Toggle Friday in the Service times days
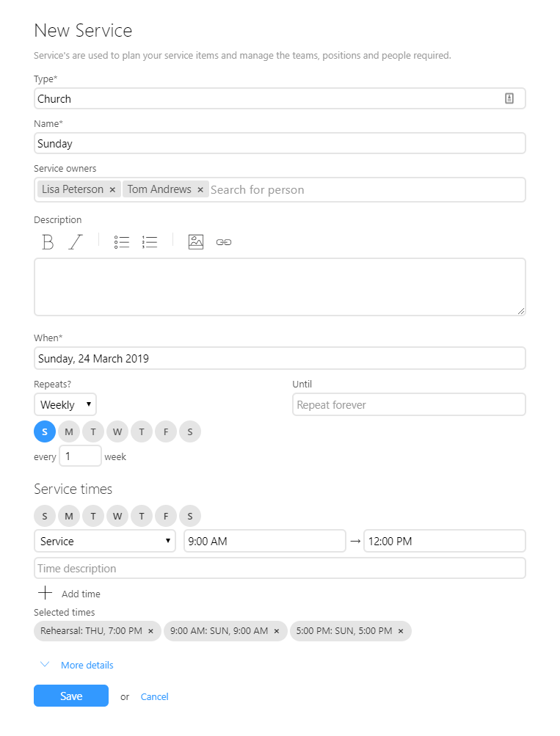The image size is (560, 736). tap(166, 516)
